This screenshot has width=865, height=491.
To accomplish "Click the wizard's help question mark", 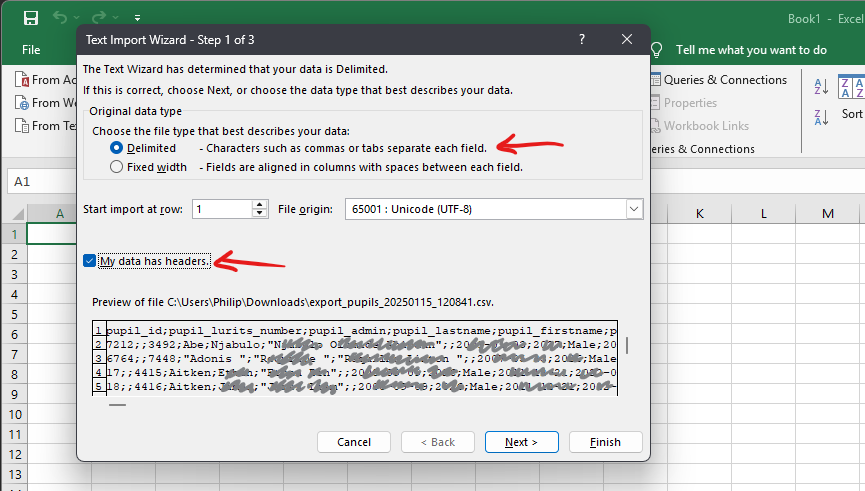I will (x=582, y=39).
